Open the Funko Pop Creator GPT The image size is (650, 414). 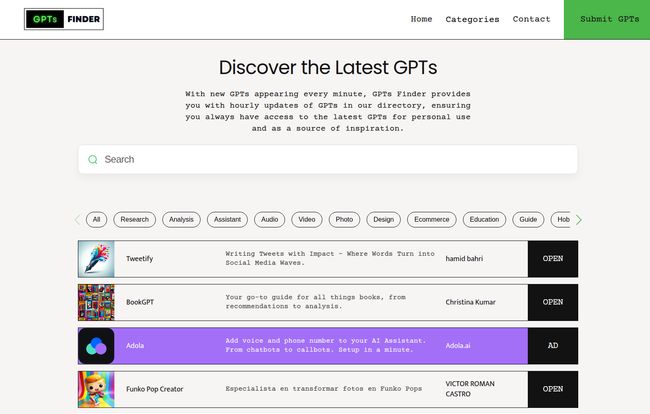553,390
